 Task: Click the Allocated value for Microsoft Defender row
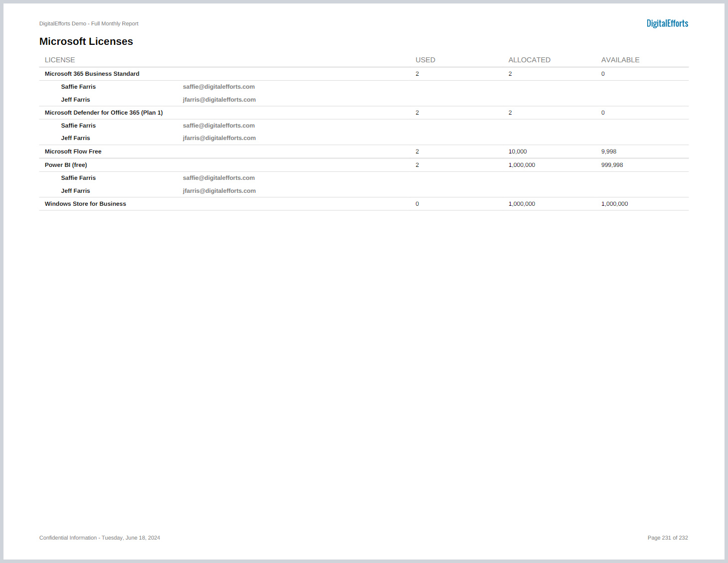pyautogui.click(x=510, y=113)
